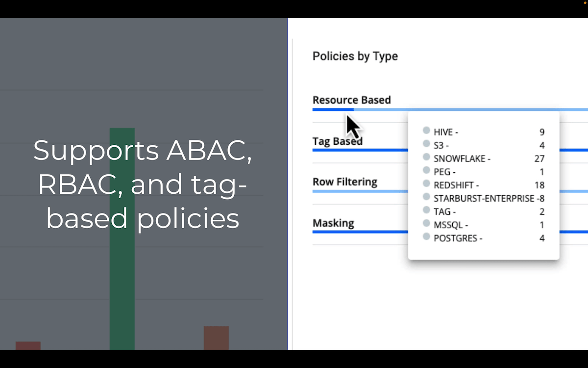Select the Row Filtering label
The image size is (588, 368).
click(x=344, y=182)
